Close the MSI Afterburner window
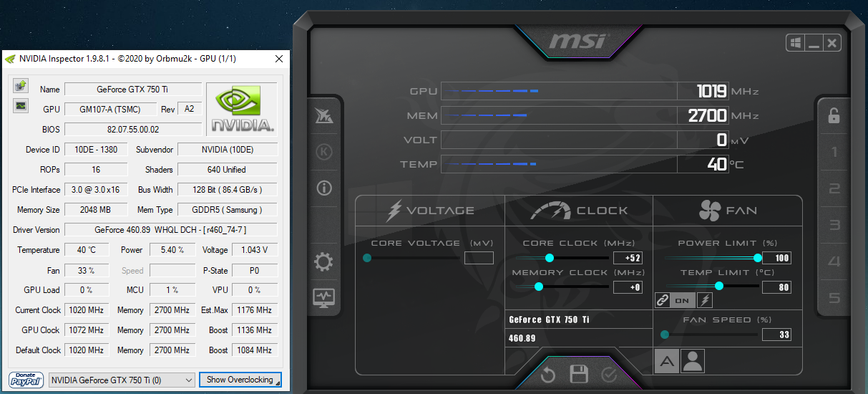The height and width of the screenshot is (394, 868). click(832, 44)
